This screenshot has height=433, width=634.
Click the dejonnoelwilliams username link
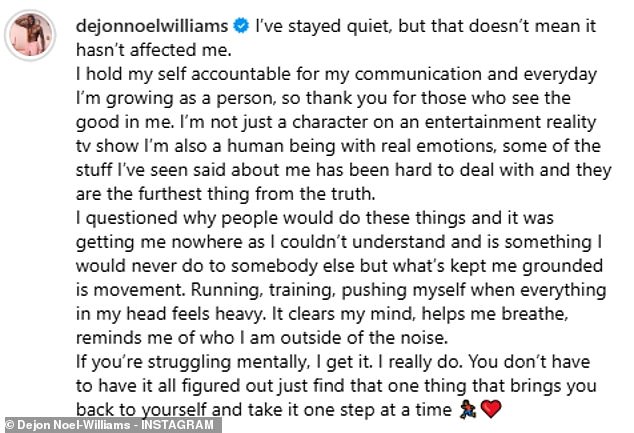click(x=152, y=26)
